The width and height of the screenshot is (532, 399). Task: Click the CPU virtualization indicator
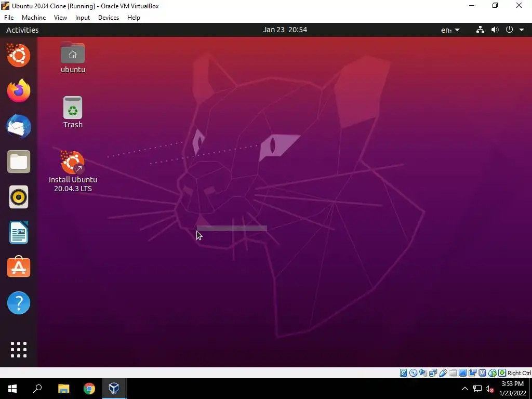(482, 373)
